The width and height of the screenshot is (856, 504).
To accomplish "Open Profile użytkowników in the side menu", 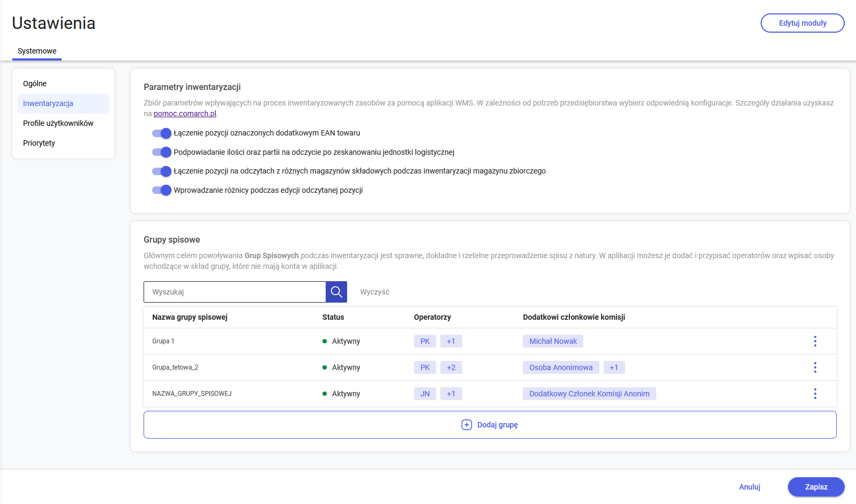I will (x=58, y=123).
